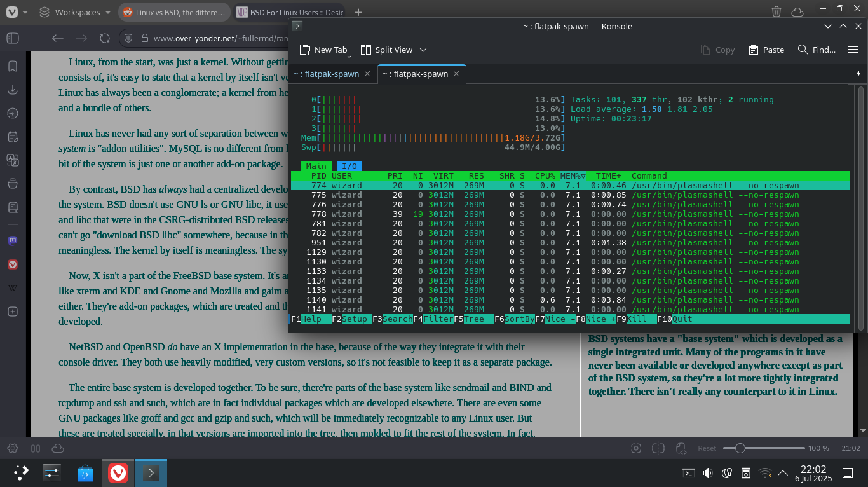Screen dimensions: 868x487
Task: Open the Reading List panel icon
Action: [x=13, y=207]
